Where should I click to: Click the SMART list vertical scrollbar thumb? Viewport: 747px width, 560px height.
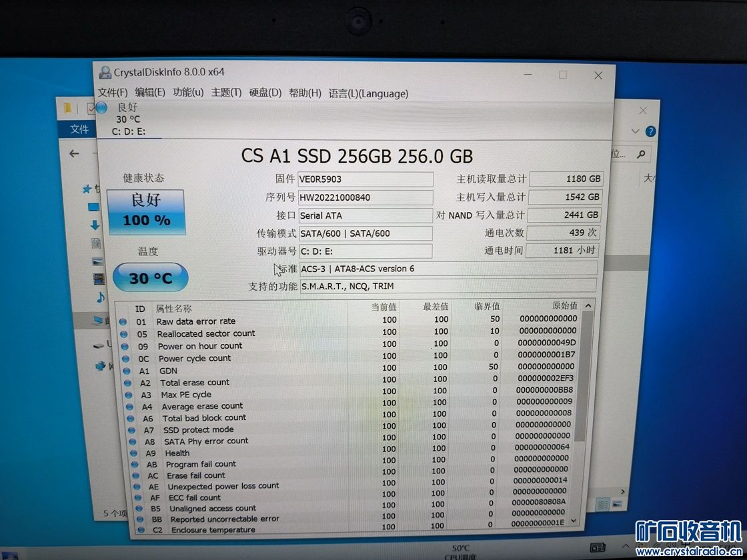click(x=584, y=376)
